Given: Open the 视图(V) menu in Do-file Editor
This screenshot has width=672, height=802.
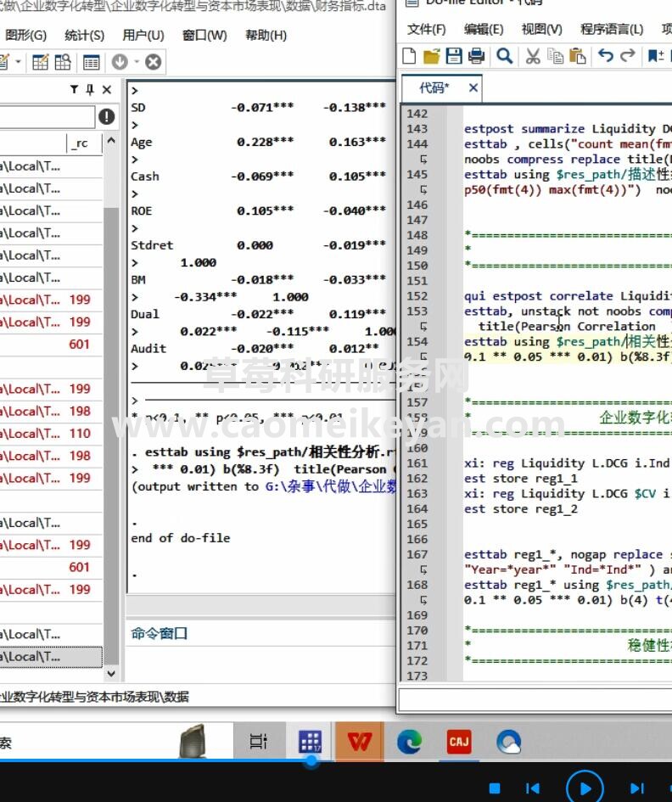Looking at the screenshot, I should (541, 29).
